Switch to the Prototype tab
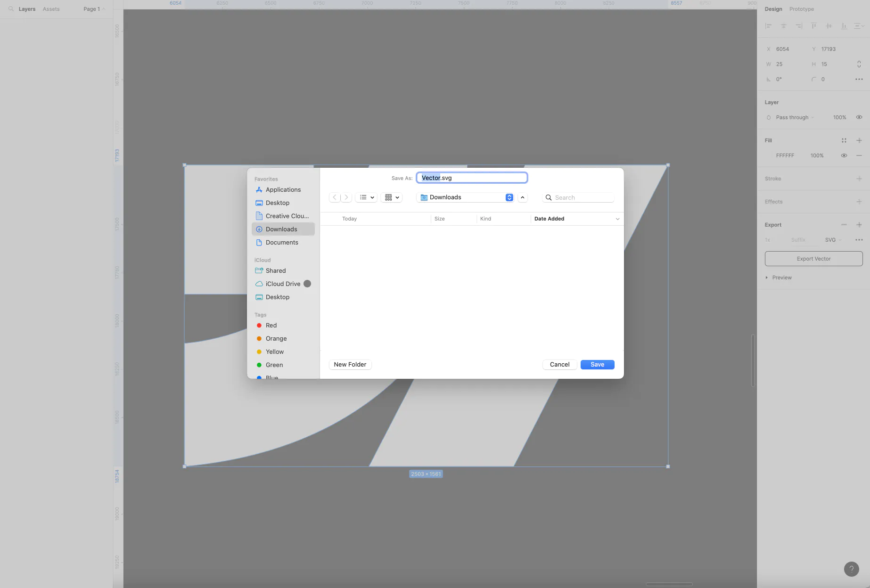The height and width of the screenshot is (588, 870). [x=801, y=8]
